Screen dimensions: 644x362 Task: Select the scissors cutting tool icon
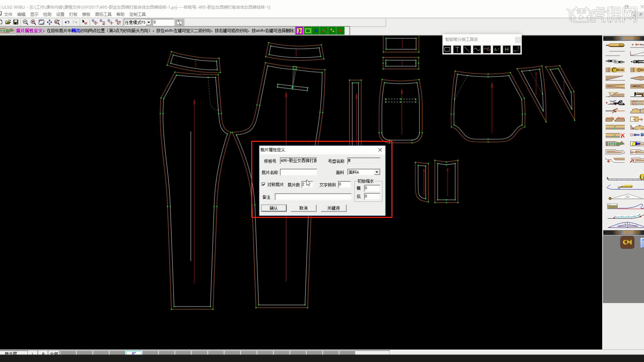[x=616, y=103]
